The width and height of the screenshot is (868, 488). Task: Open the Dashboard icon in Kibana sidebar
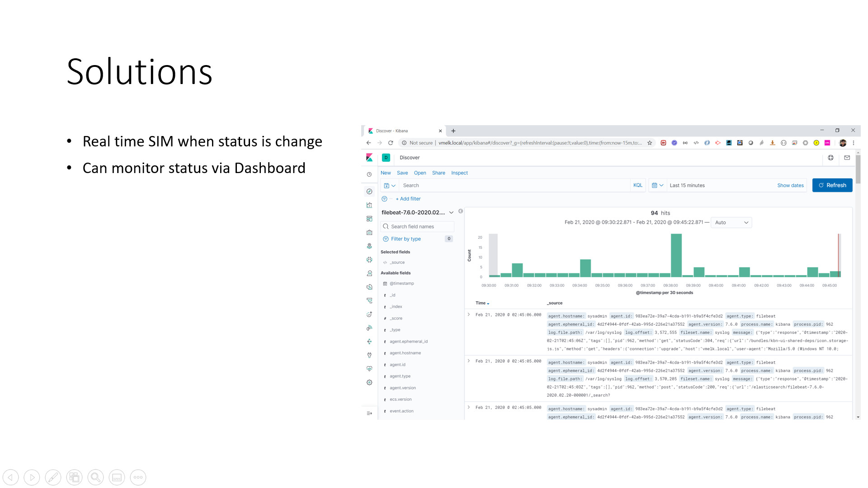[369, 219]
